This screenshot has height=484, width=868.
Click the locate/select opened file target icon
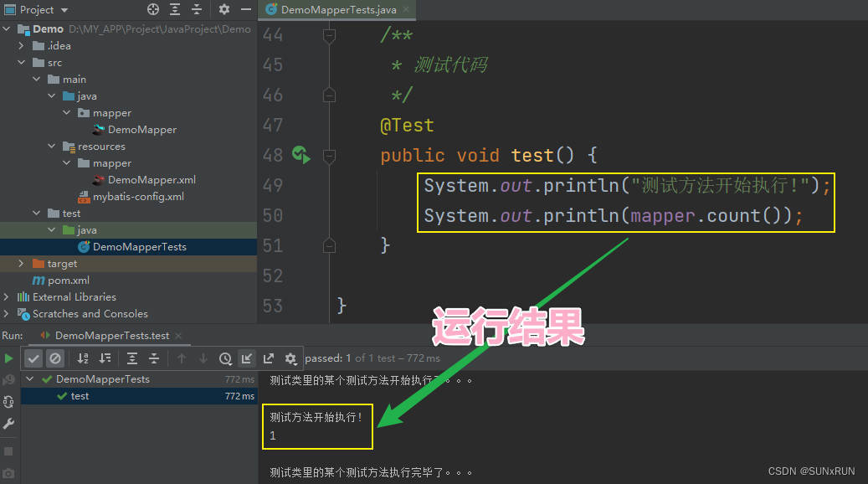pyautogui.click(x=153, y=9)
